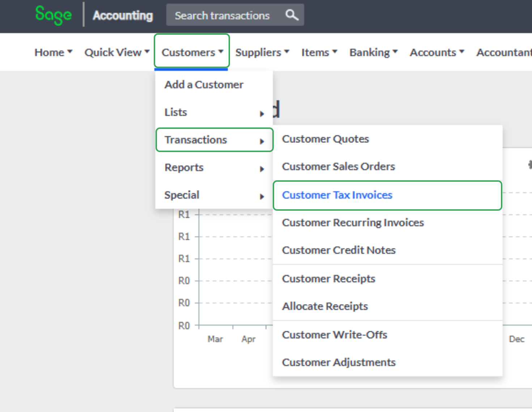Expand the Reports submenu

(x=214, y=167)
